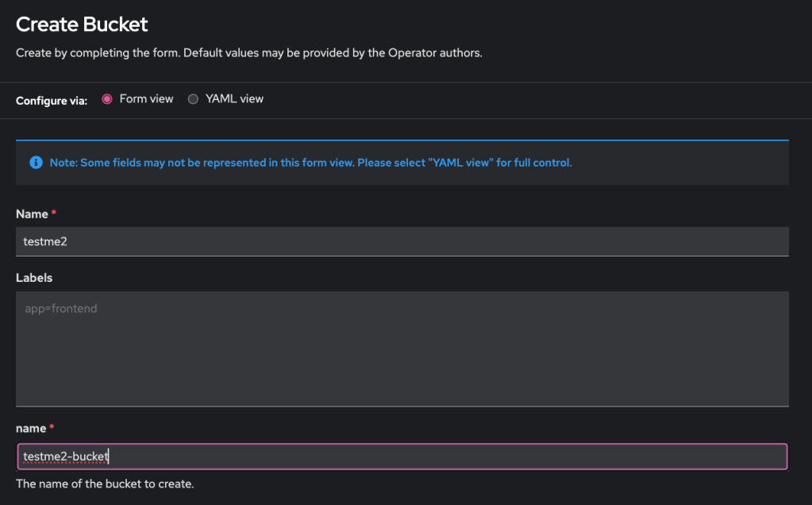Viewport: 812px width, 505px height.
Task: Click the "YAML view" label text
Action: tap(234, 99)
